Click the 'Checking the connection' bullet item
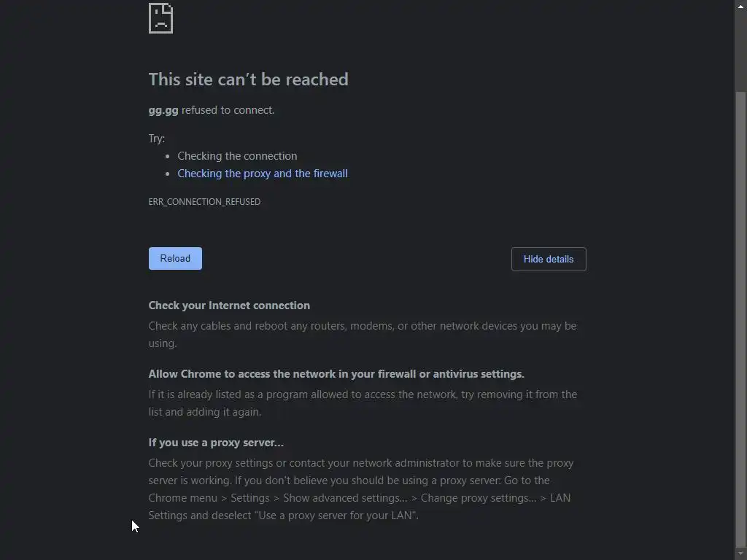The width and height of the screenshot is (747, 560). 237,156
